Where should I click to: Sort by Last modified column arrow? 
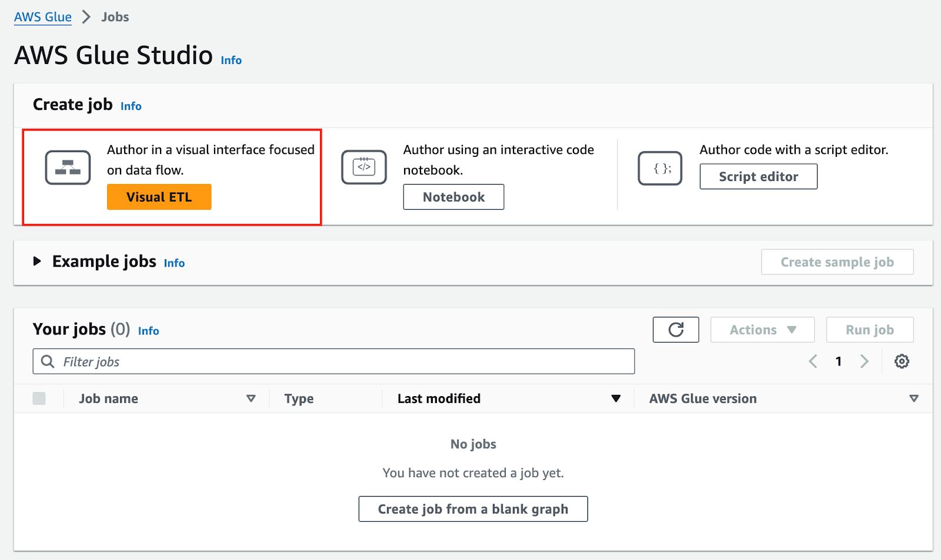[x=616, y=398]
